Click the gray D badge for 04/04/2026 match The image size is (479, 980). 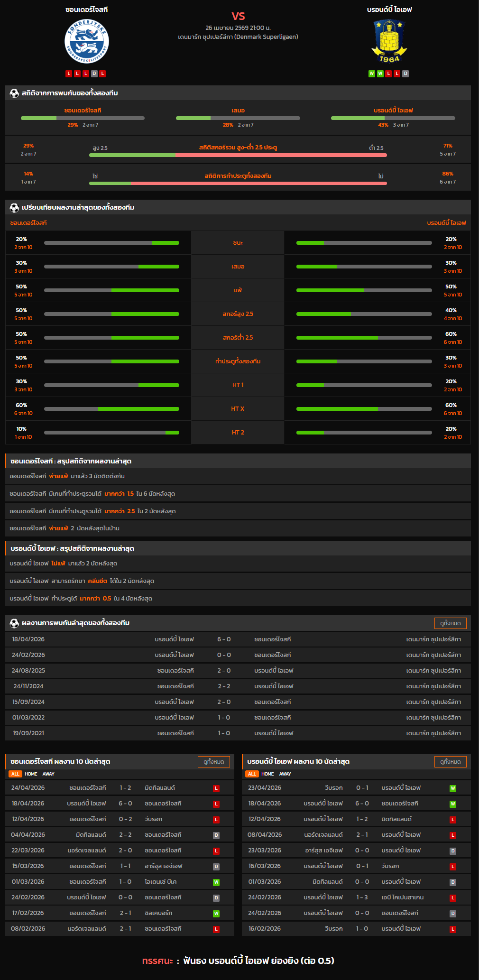pyautogui.click(x=216, y=835)
